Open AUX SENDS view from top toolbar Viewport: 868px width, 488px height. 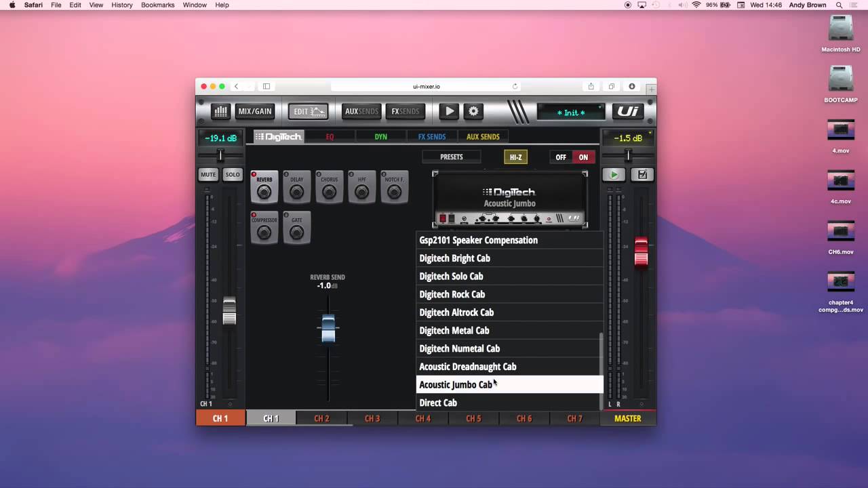[x=361, y=111]
